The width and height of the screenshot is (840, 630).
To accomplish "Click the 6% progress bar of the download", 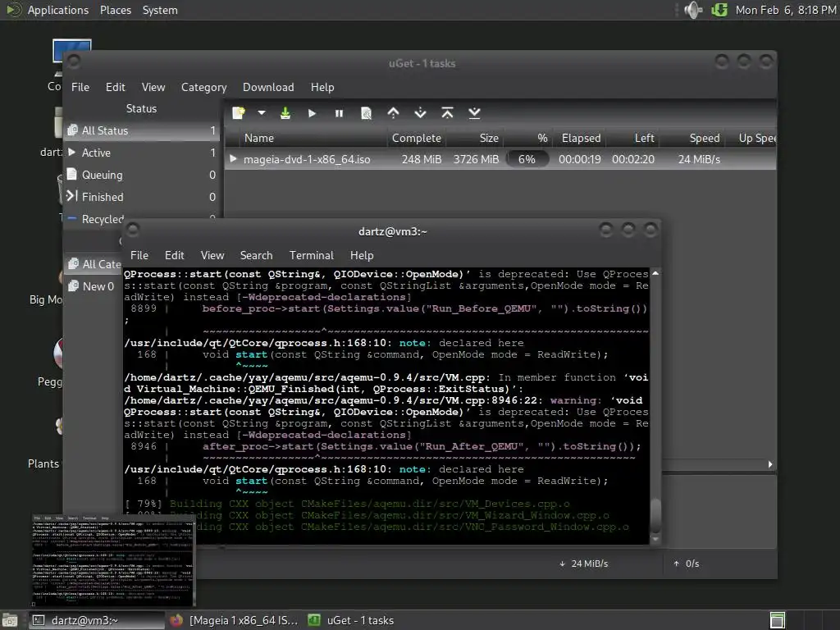I will point(527,160).
